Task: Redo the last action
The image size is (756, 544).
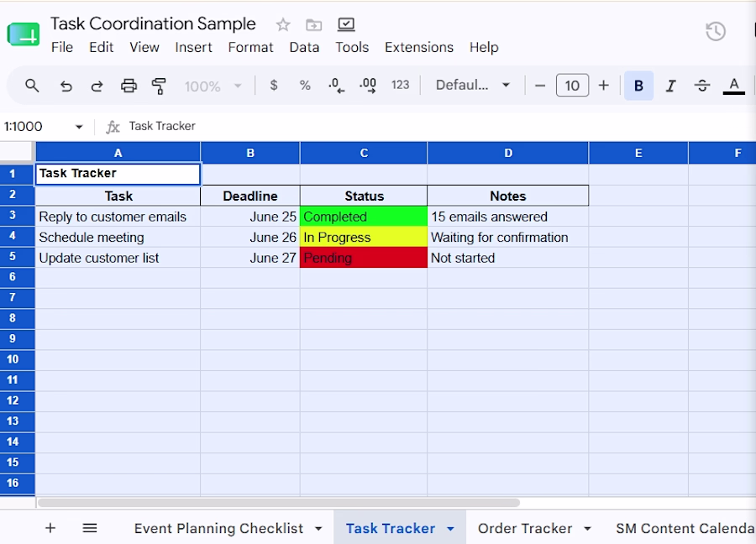Action: (97, 86)
